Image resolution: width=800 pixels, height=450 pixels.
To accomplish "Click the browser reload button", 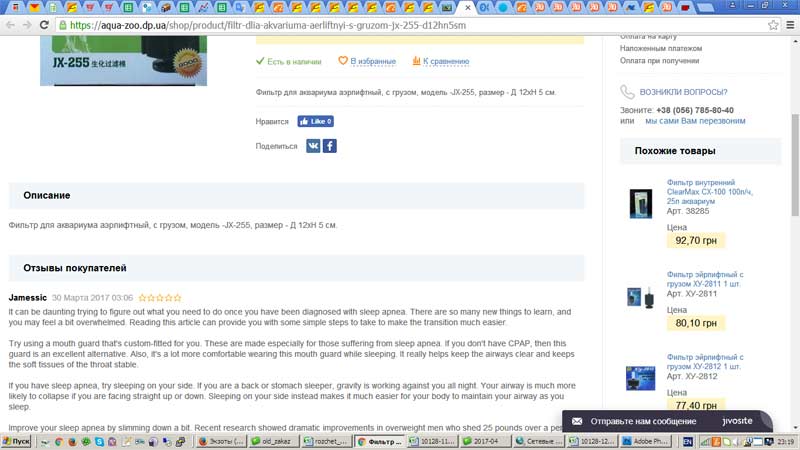I will (x=44, y=25).
